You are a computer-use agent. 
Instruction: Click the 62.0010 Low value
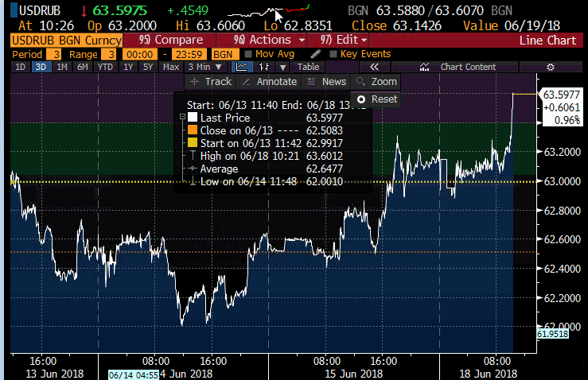tap(325, 182)
